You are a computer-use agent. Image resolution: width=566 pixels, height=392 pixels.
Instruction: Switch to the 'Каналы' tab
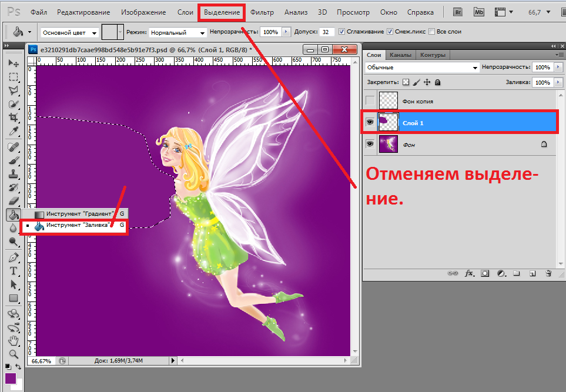coord(400,55)
